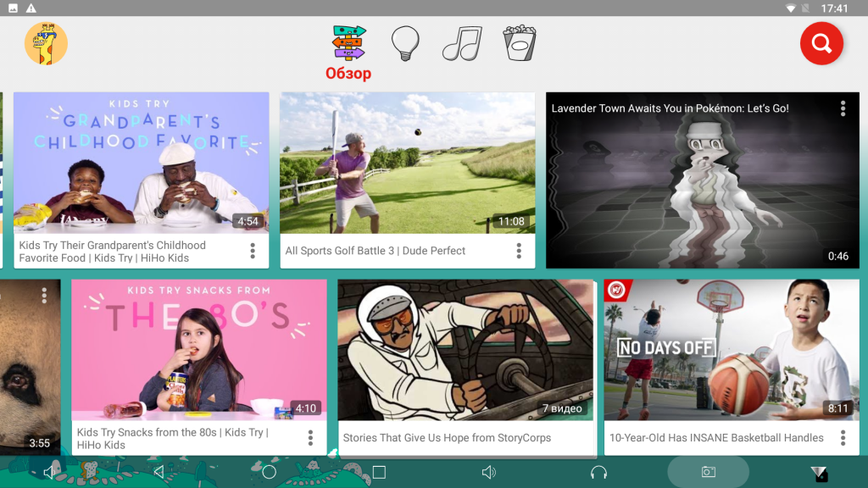Open options for Grandparent's Childhood Favorite video
This screenshot has width=868, height=488.
(x=253, y=251)
